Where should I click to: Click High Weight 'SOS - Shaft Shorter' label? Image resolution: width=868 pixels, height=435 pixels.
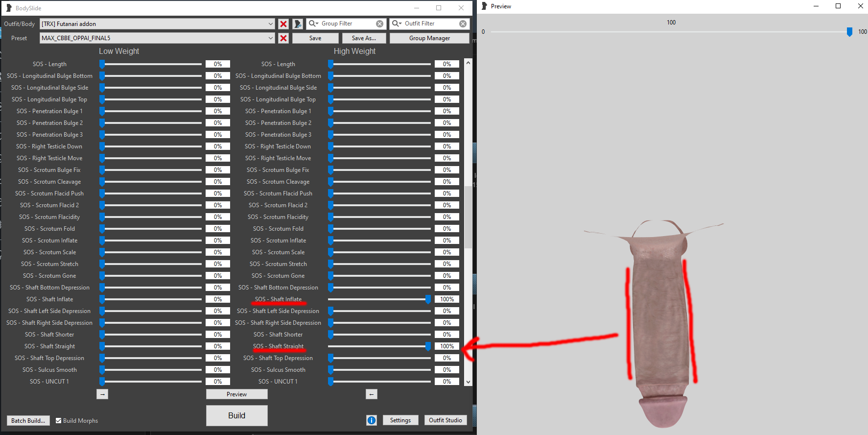tap(278, 335)
